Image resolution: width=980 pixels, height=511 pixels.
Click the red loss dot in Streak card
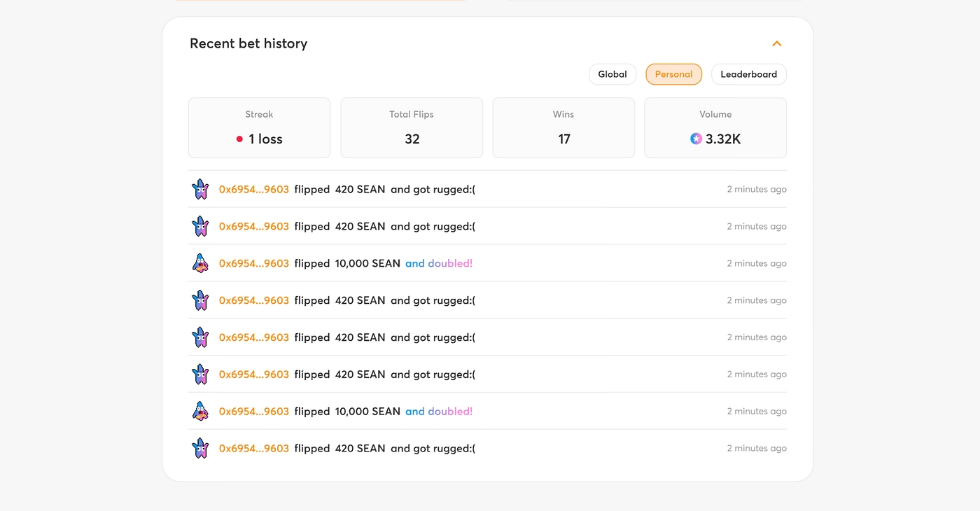pyautogui.click(x=239, y=139)
